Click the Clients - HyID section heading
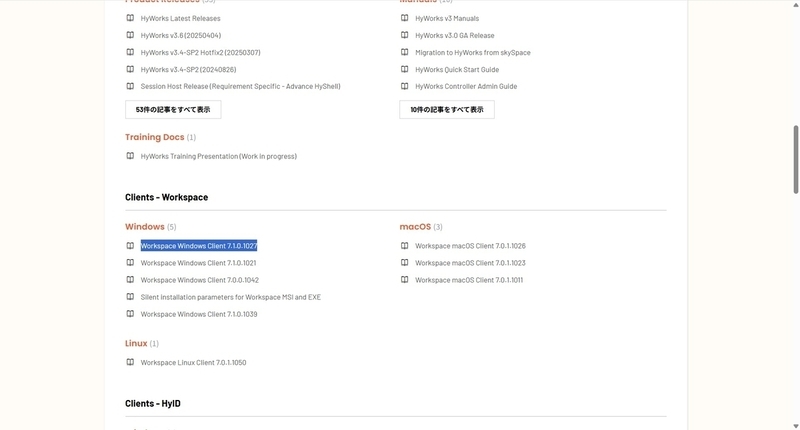800x430 pixels. pyautogui.click(x=153, y=403)
